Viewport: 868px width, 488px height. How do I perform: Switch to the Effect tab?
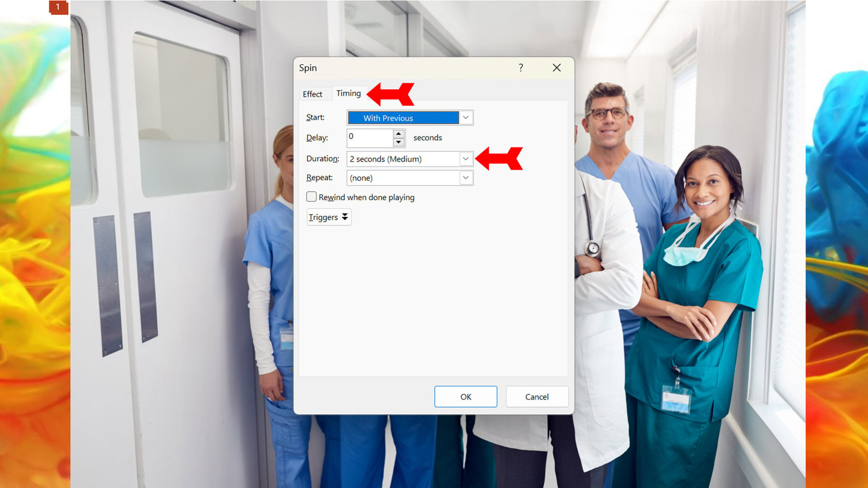[x=312, y=94]
